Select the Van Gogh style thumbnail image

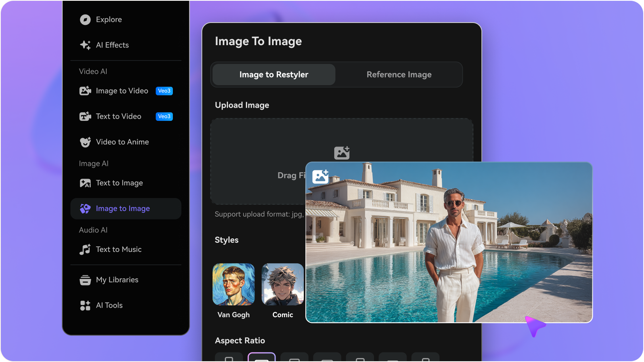point(233,284)
